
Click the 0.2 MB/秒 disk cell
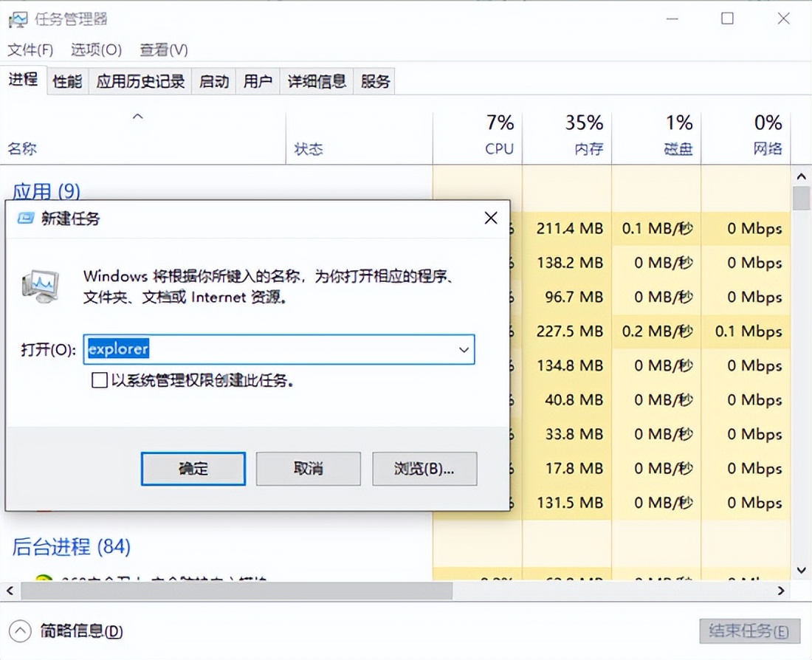(x=657, y=331)
